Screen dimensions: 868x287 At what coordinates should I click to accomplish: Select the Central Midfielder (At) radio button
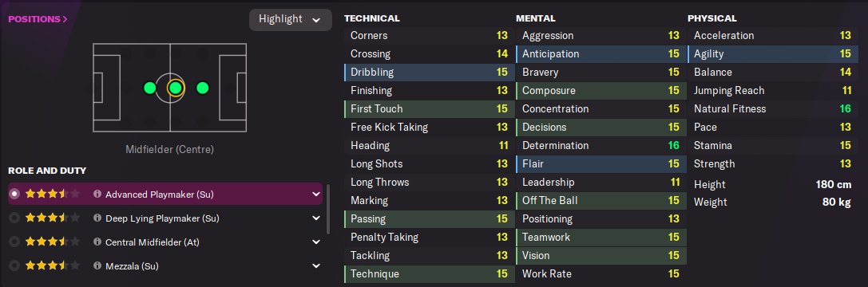(15, 242)
